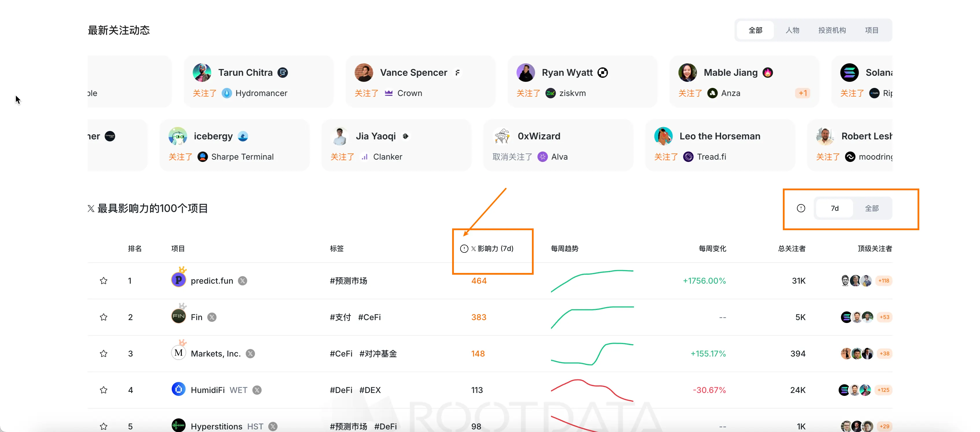
Task: Toggle favorite star for Fin
Action: click(103, 317)
